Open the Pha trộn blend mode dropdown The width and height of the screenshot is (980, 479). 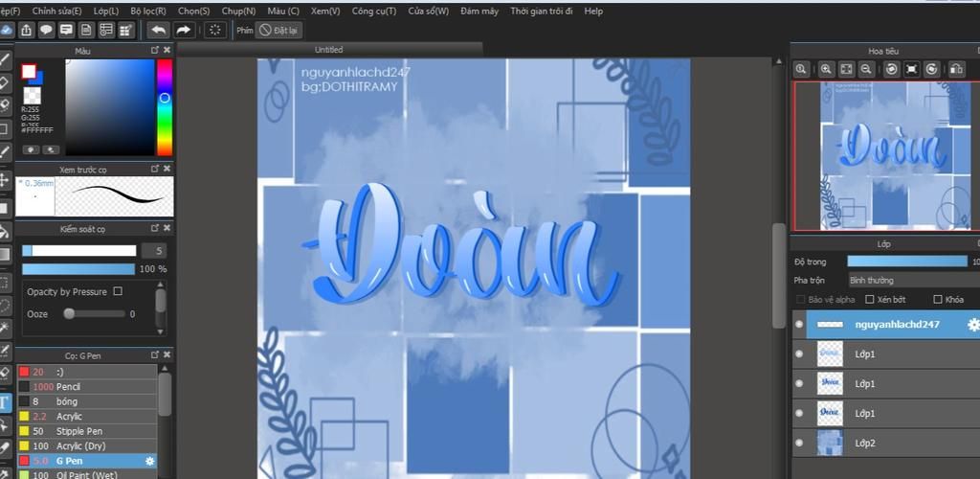click(x=914, y=280)
